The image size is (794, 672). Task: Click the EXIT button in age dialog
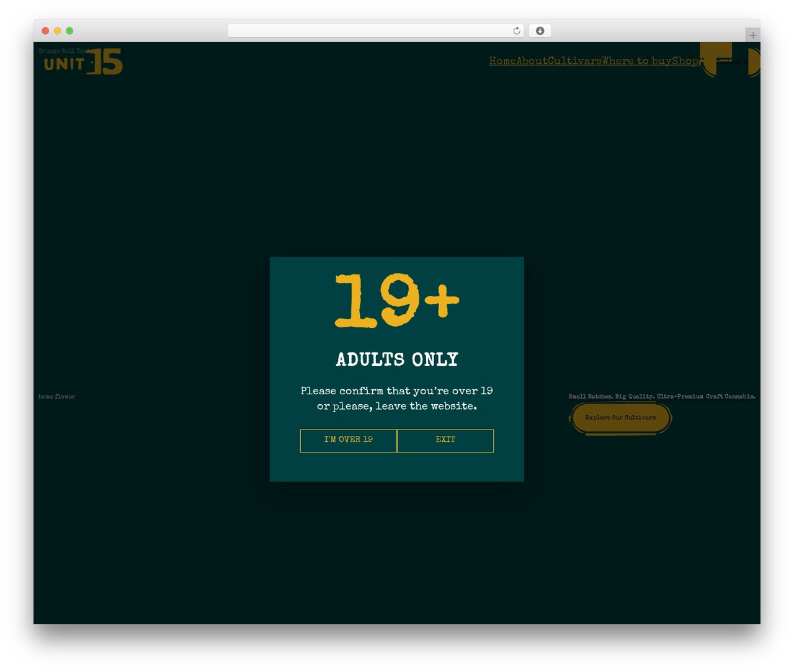point(445,441)
